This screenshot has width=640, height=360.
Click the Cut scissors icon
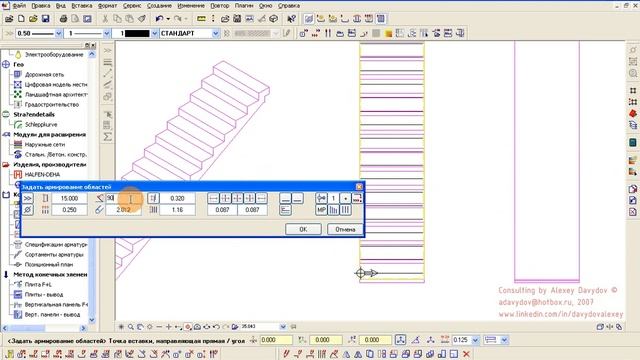105,19
